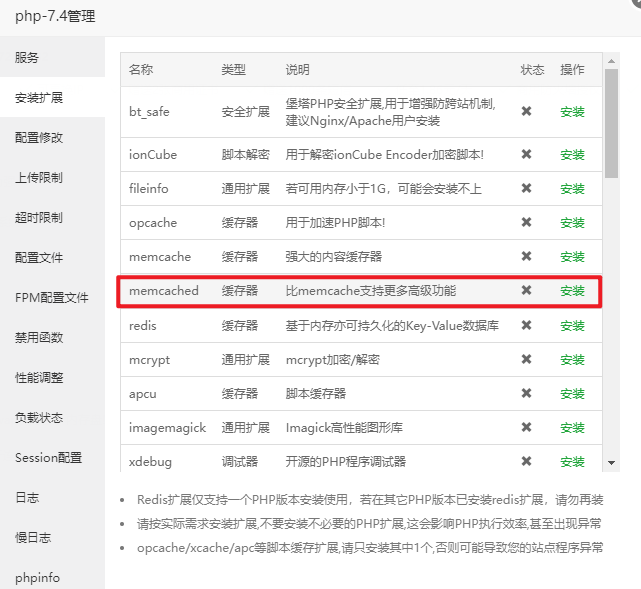This screenshot has width=641, height=589.
Task: Show the 配置文件 page
Action: [x=52, y=258]
